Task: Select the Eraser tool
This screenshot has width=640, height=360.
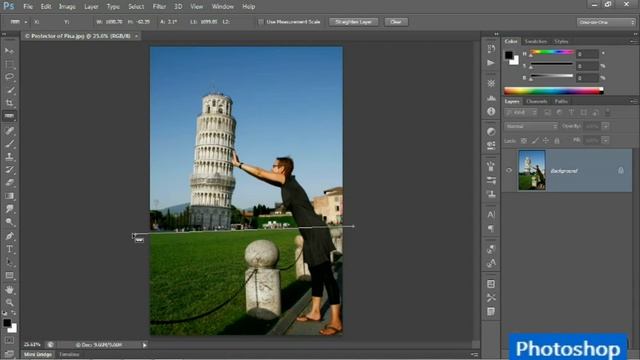Action: click(x=9, y=182)
